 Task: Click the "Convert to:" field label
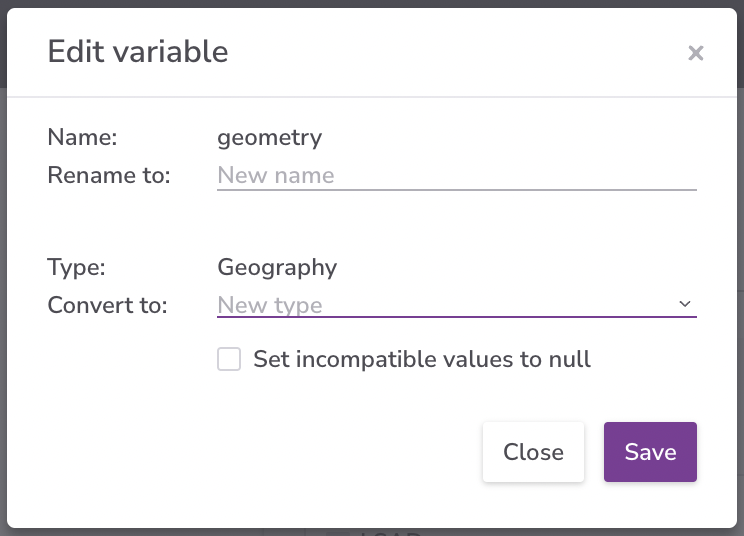pos(107,305)
